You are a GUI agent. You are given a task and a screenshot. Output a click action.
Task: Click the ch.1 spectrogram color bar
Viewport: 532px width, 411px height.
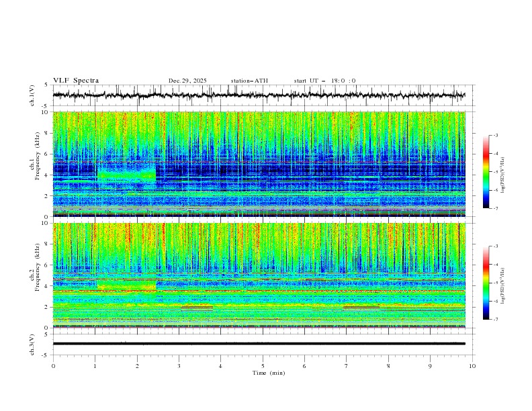[x=486, y=172]
